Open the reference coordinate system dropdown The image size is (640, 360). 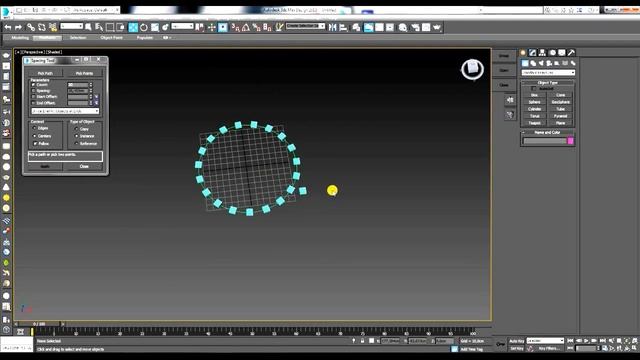[182, 27]
